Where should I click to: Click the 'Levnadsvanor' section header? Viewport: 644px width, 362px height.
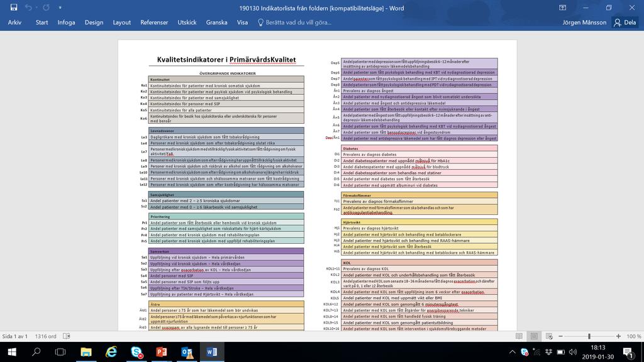point(226,131)
